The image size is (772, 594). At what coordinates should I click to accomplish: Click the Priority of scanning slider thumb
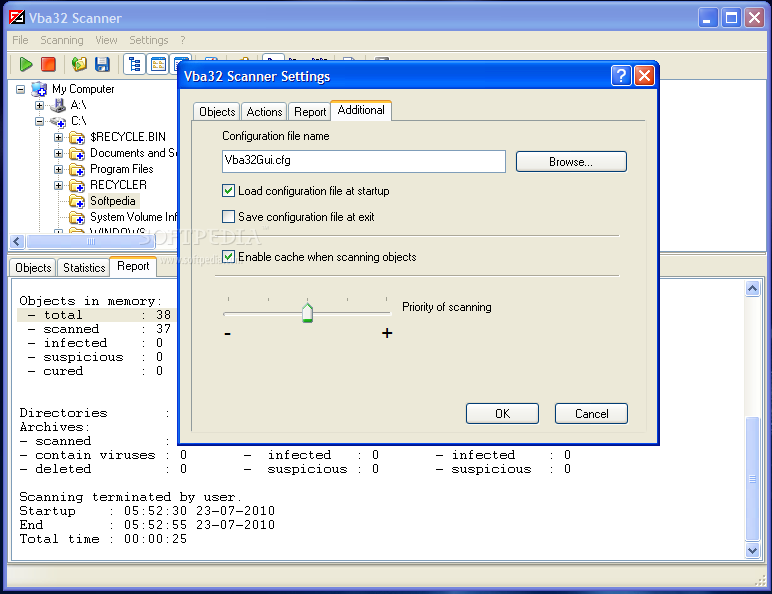pos(307,313)
